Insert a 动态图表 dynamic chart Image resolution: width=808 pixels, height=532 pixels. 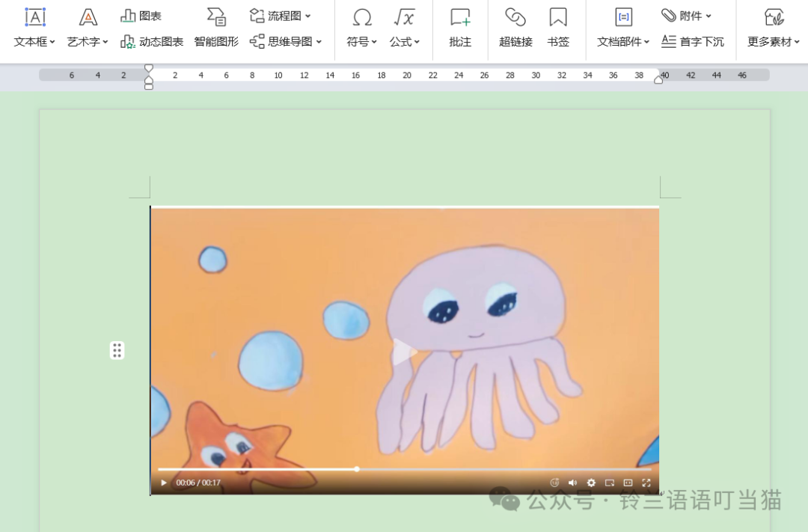151,41
